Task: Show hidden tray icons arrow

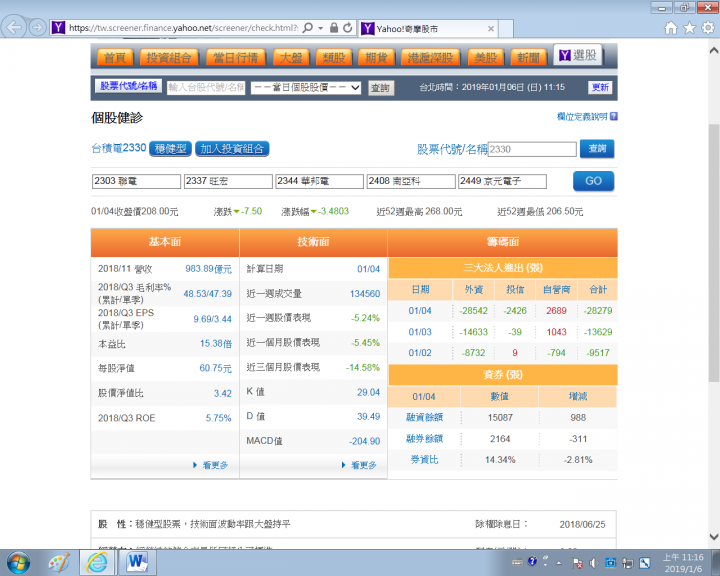Action: pyautogui.click(x=559, y=563)
